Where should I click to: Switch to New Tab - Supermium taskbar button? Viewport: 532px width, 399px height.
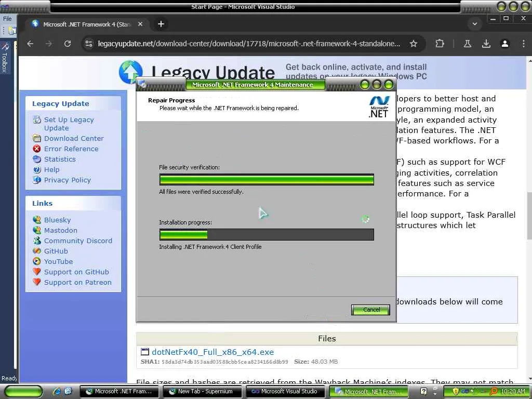click(x=202, y=392)
